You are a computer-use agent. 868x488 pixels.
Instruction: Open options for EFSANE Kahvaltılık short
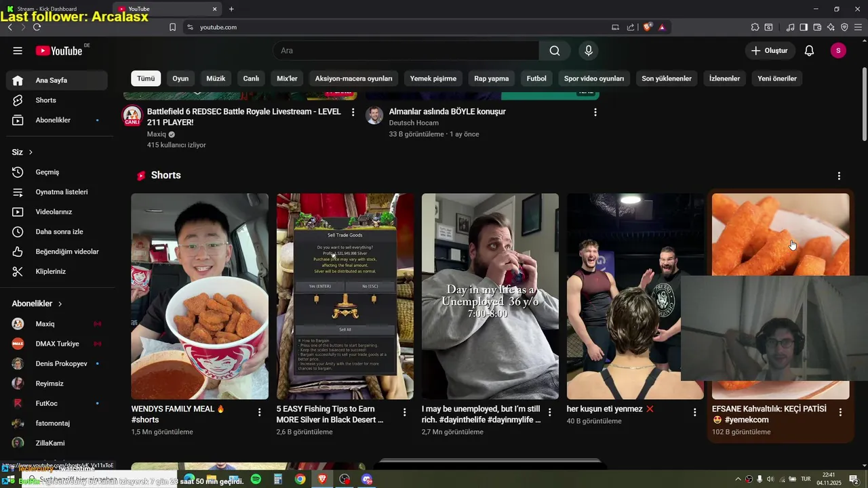tap(840, 412)
